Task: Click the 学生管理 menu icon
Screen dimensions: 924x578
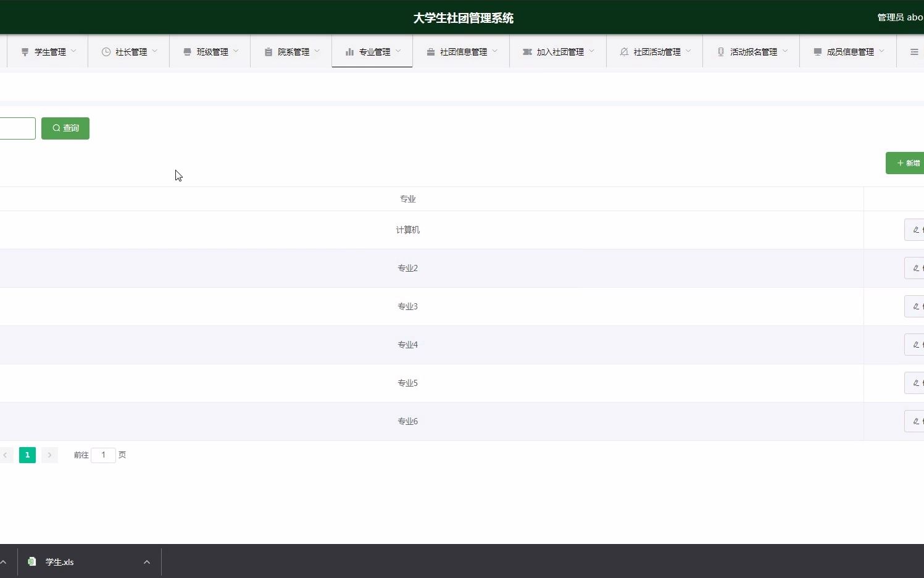Action: click(x=25, y=52)
